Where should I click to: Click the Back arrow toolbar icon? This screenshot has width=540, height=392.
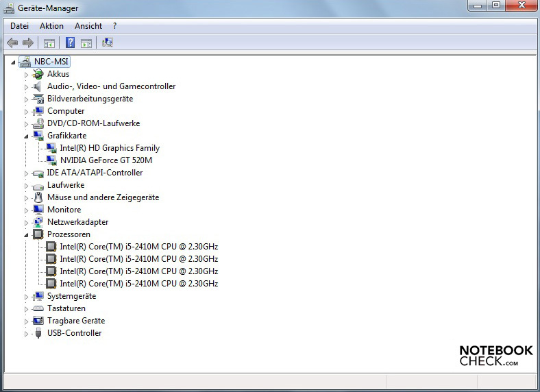12,42
